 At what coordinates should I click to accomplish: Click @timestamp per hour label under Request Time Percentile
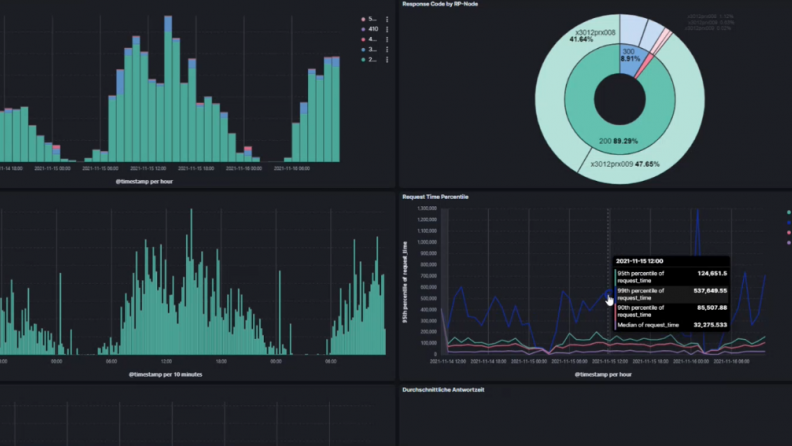pyautogui.click(x=603, y=374)
